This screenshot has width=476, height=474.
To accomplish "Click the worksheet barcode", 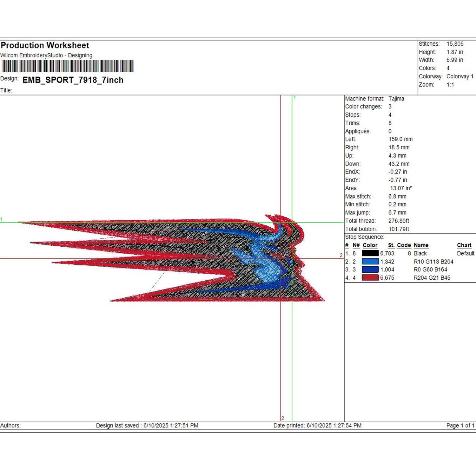I will pos(68,66).
